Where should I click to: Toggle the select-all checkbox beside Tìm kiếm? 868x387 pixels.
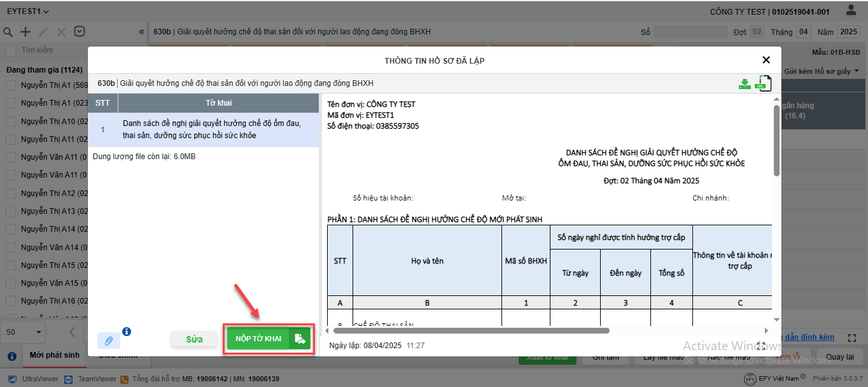click(x=11, y=50)
